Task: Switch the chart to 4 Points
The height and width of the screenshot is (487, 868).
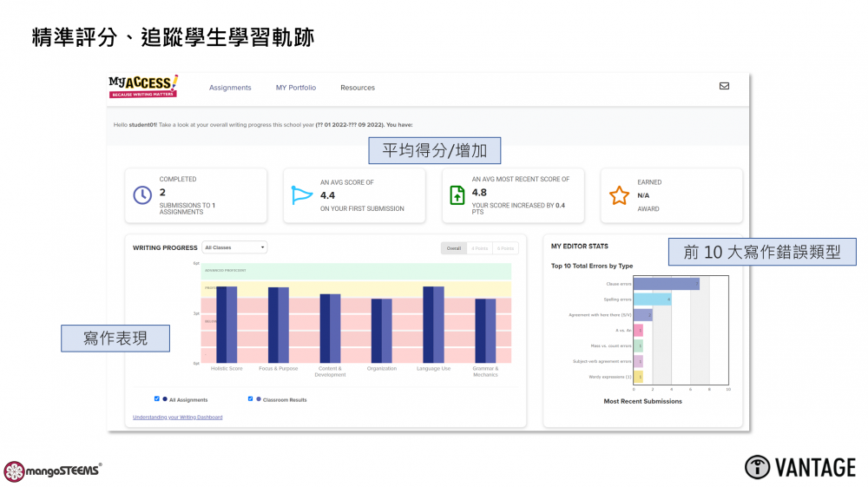Action: [x=479, y=248]
